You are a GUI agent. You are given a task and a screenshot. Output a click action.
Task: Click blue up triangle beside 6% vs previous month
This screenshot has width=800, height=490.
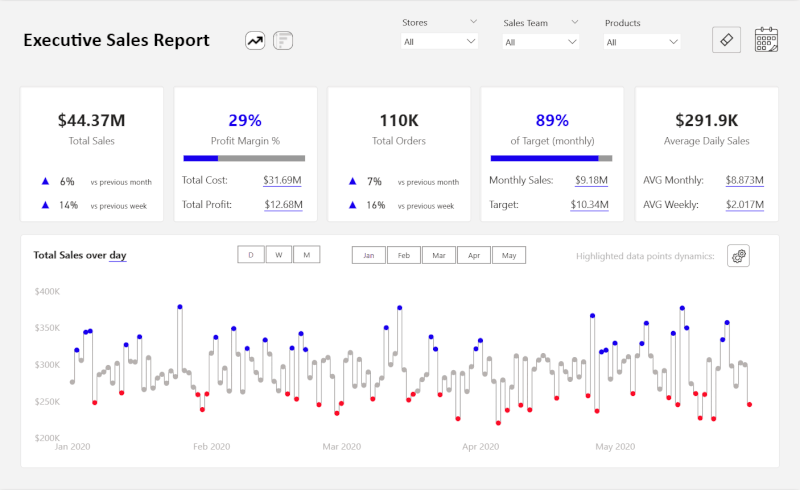(45, 181)
